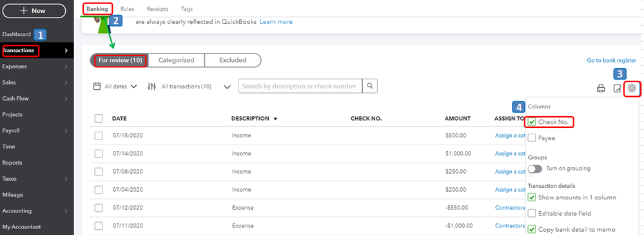Turn on the grouping switch
This screenshot has height=235, width=644.
[x=535, y=169]
